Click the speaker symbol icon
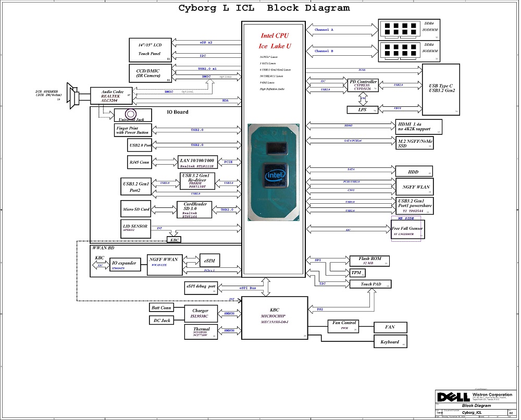This screenshot has width=521, height=420. [x=72, y=96]
